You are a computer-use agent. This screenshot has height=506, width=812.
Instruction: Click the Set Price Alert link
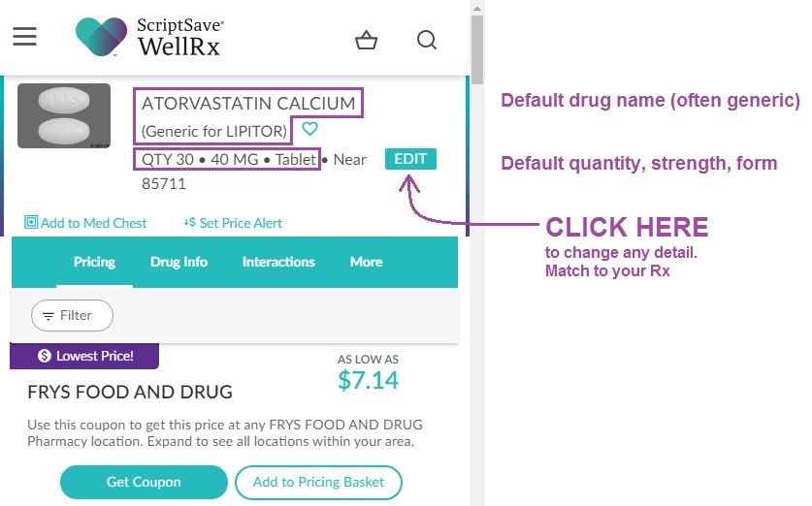241,223
